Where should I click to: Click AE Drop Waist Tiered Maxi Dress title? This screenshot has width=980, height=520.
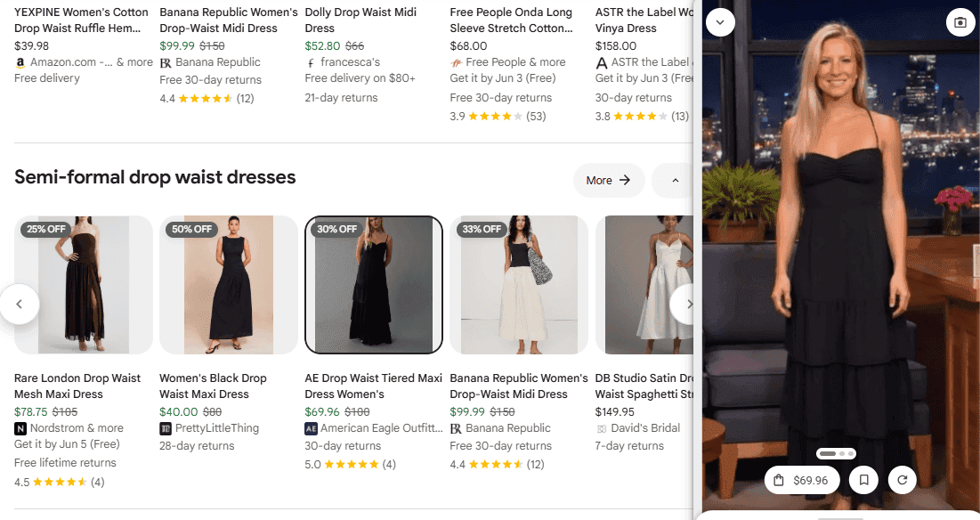(373, 386)
